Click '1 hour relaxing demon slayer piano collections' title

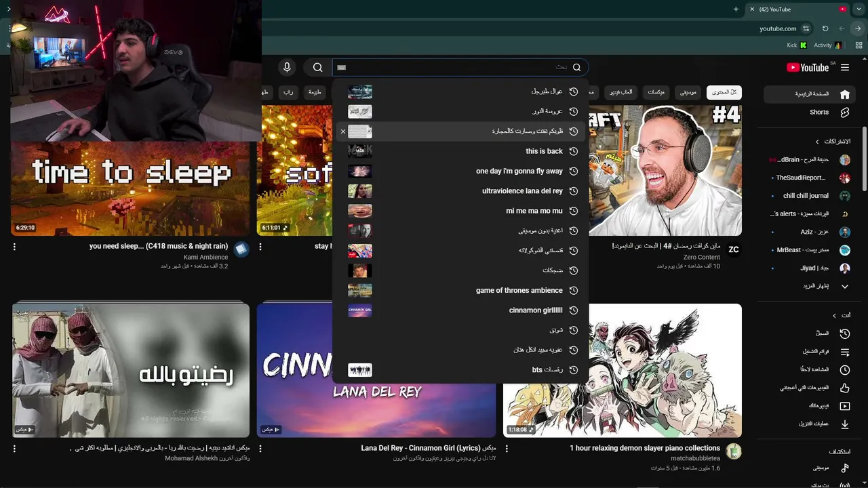coord(645,448)
